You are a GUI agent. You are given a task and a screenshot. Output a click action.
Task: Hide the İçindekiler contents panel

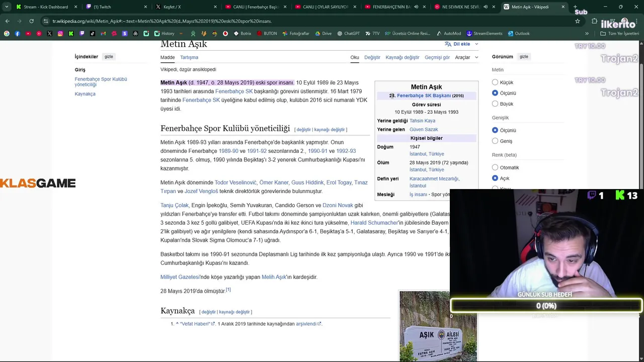pos(109,57)
